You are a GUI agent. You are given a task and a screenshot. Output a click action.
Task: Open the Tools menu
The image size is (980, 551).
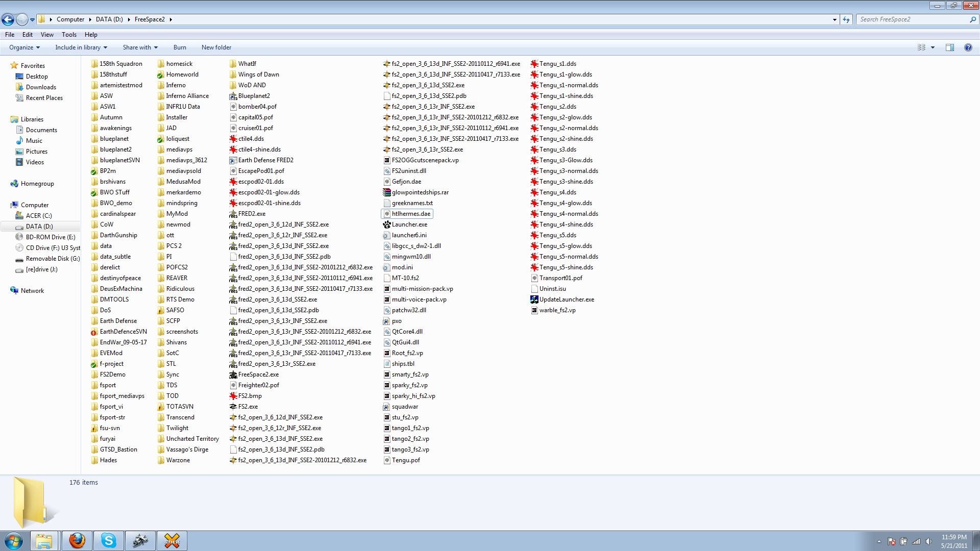pyautogui.click(x=69, y=35)
